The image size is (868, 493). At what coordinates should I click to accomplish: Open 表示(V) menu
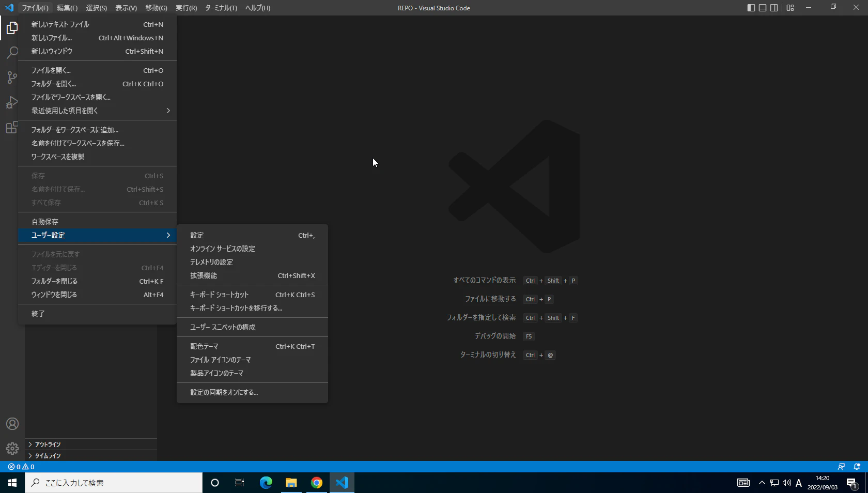pyautogui.click(x=126, y=8)
